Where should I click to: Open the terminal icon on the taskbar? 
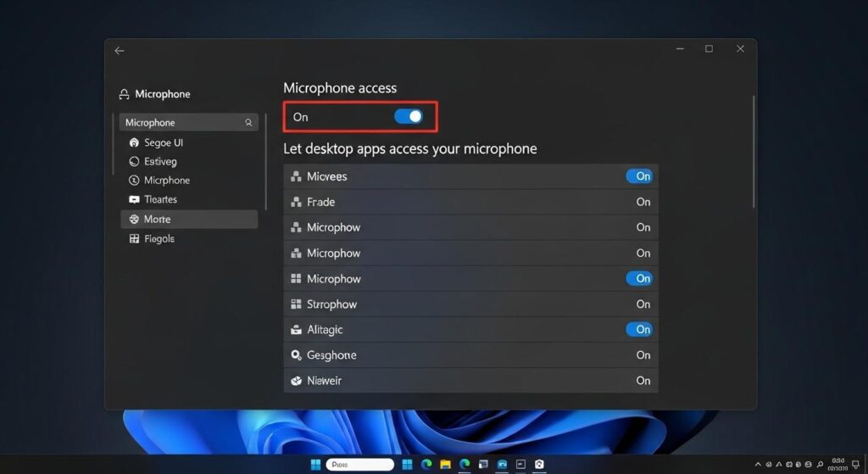point(520,464)
